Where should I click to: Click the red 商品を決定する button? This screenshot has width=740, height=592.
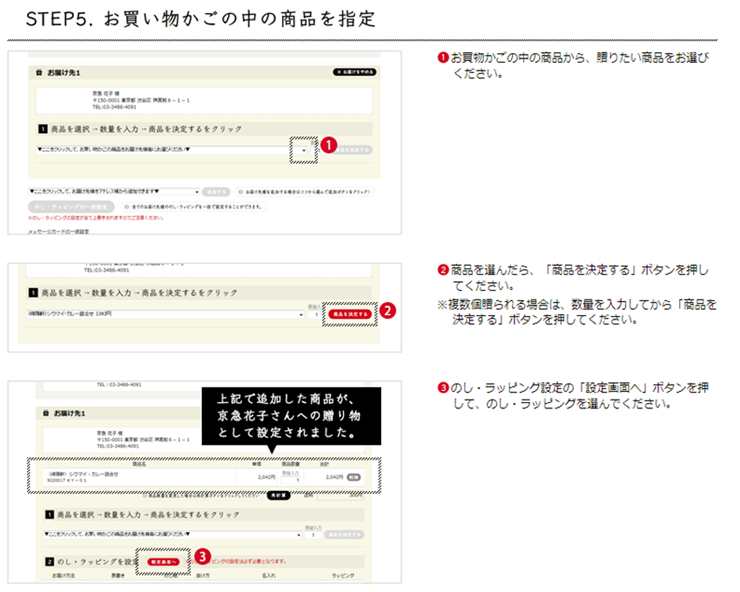[350, 313]
